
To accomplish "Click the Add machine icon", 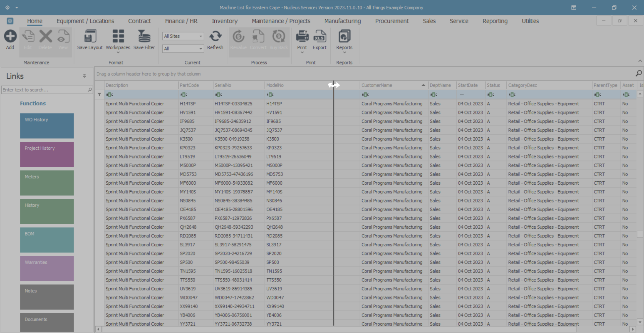I will click(10, 36).
